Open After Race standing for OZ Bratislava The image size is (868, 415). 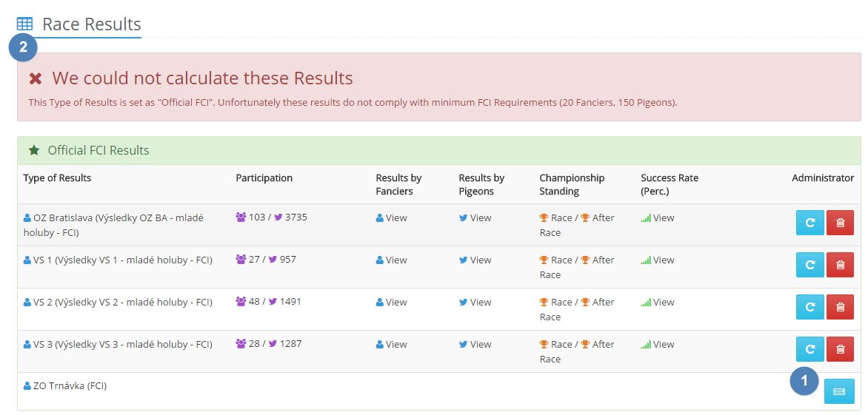point(602,218)
